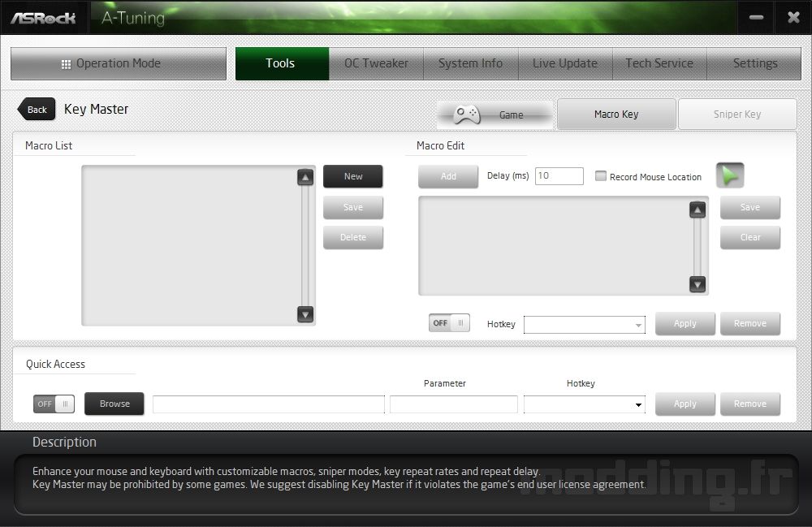This screenshot has height=527, width=812.
Task: Close the A-Tuning window
Action: click(793, 18)
